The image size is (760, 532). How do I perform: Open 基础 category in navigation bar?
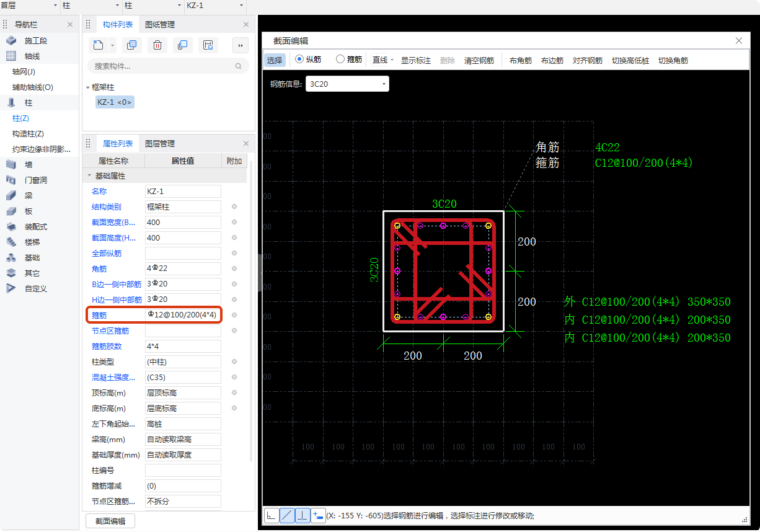click(x=32, y=258)
